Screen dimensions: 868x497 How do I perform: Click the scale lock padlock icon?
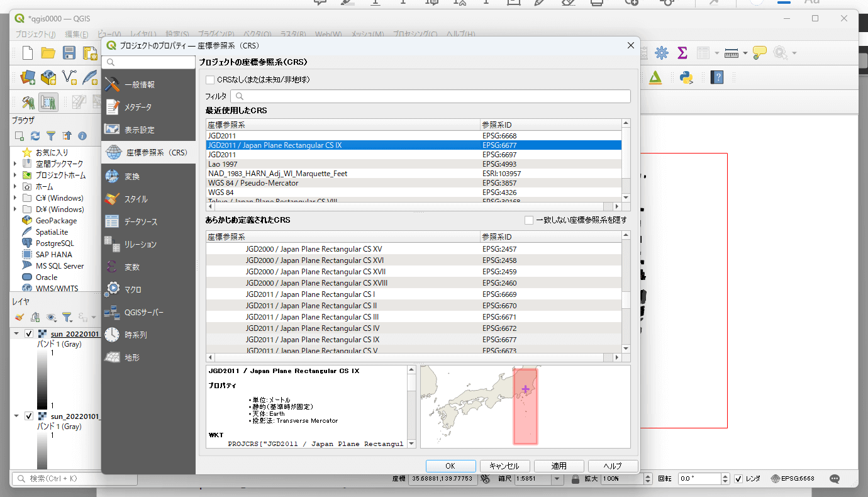click(576, 479)
